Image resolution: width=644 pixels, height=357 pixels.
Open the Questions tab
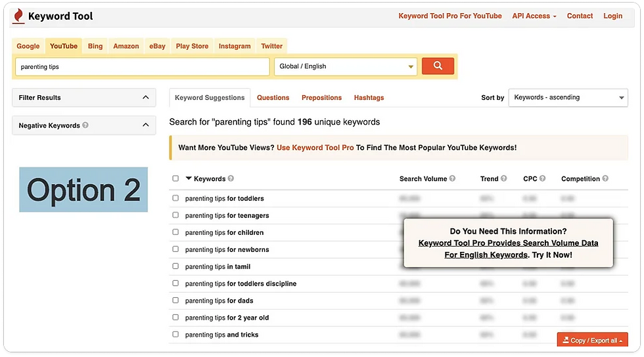pos(273,98)
